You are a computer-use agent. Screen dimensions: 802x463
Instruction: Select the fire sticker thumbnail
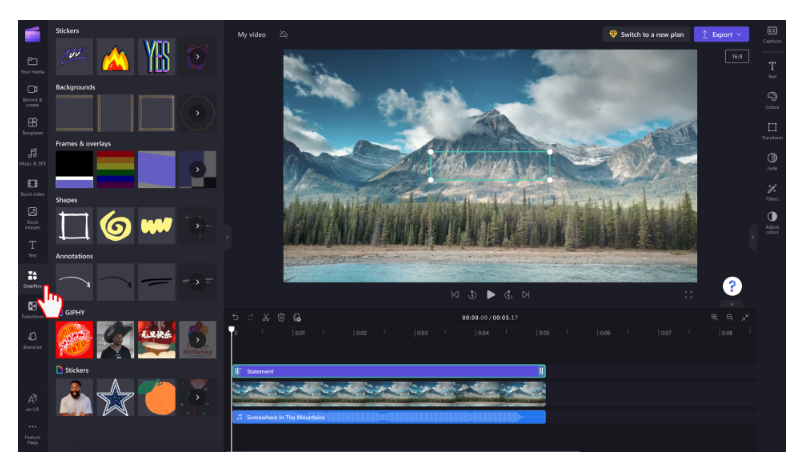pyautogui.click(x=116, y=57)
